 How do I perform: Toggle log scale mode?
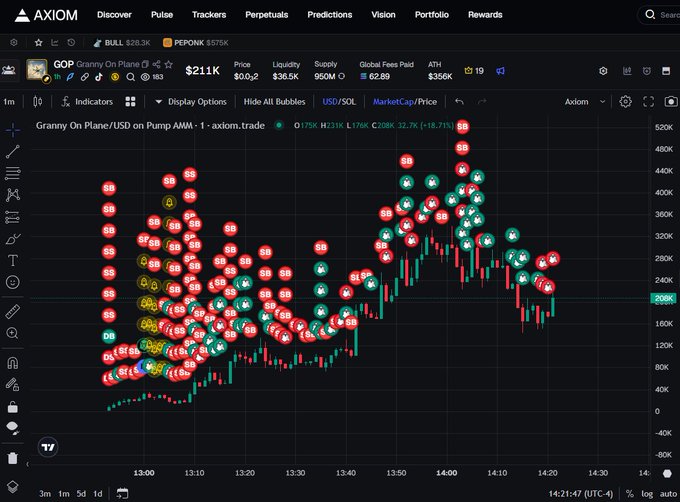[x=647, y=494]
